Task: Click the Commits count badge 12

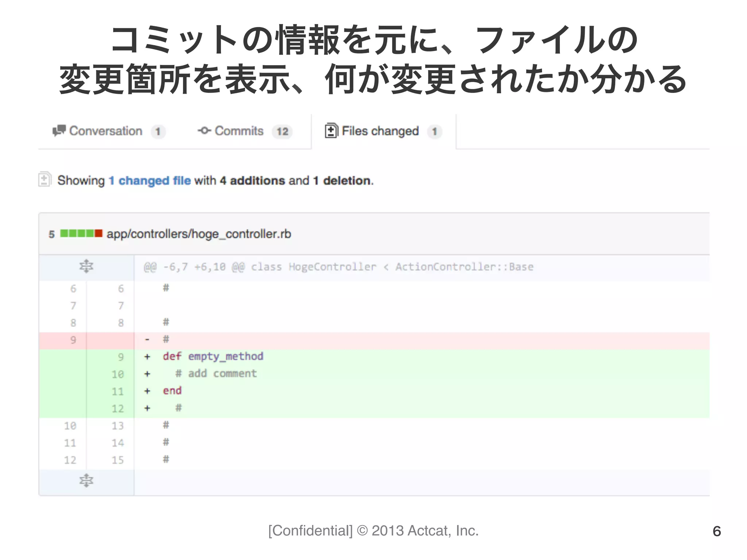Action: click(x=282, y=132)
